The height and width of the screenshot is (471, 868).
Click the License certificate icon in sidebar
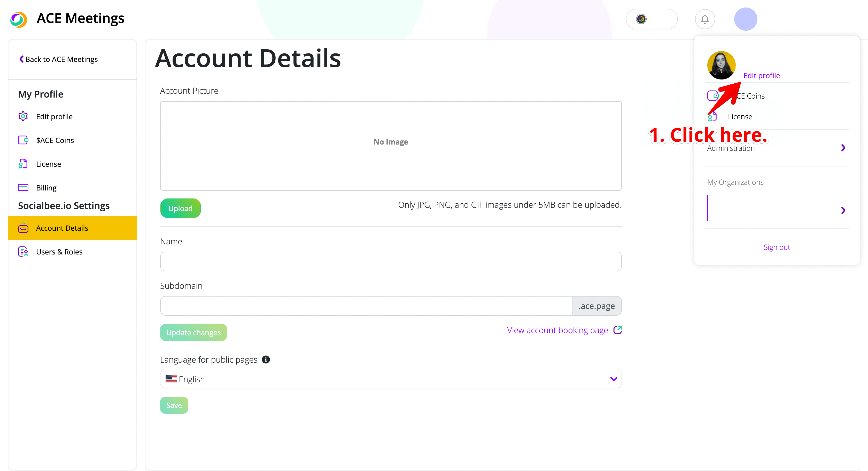pos(23,164)
